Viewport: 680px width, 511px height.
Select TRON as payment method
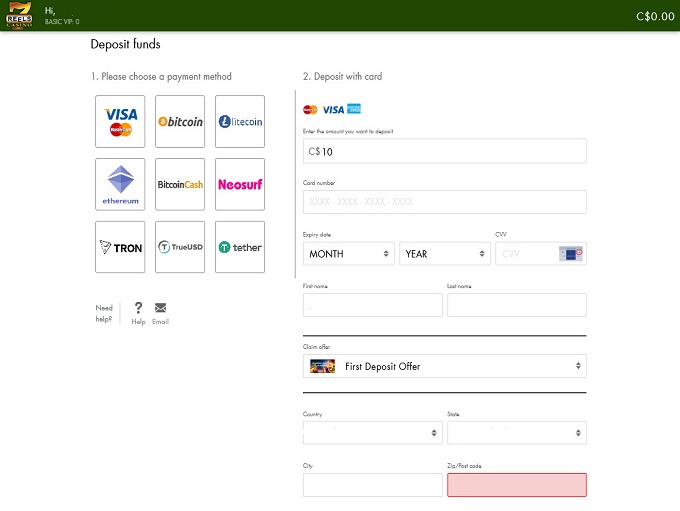pos(120,247)
